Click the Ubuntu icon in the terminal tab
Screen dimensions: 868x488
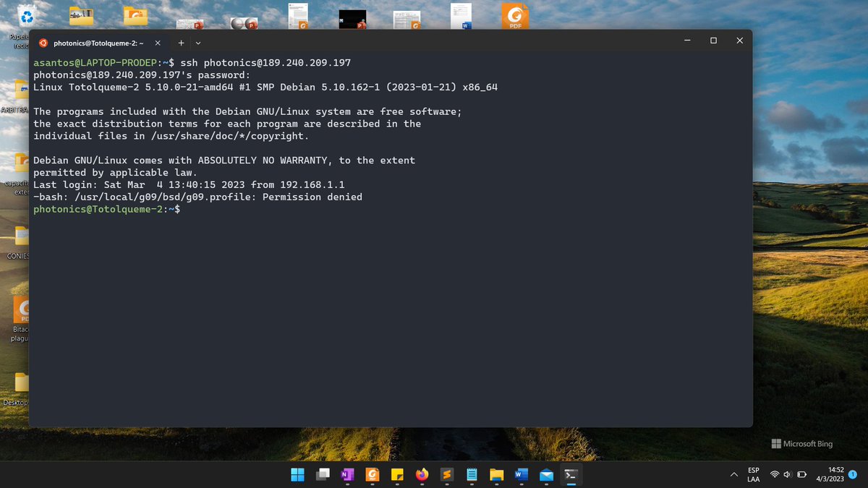pos(43,43)
